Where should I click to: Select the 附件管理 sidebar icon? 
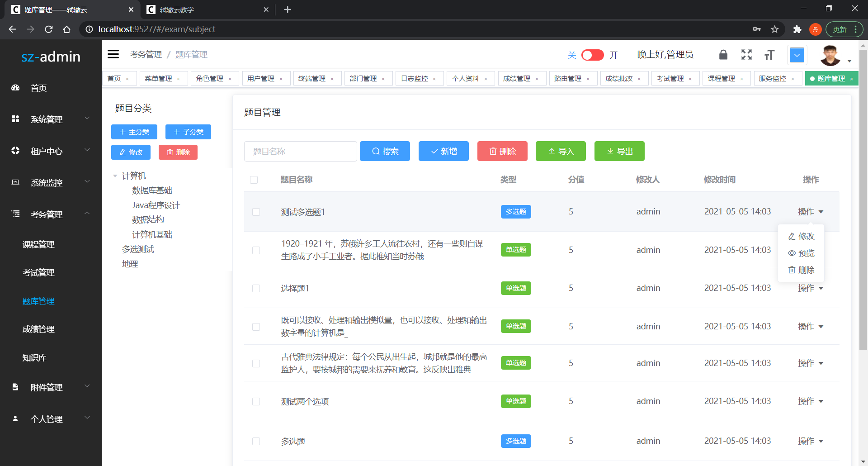click(x=15, y=387)
